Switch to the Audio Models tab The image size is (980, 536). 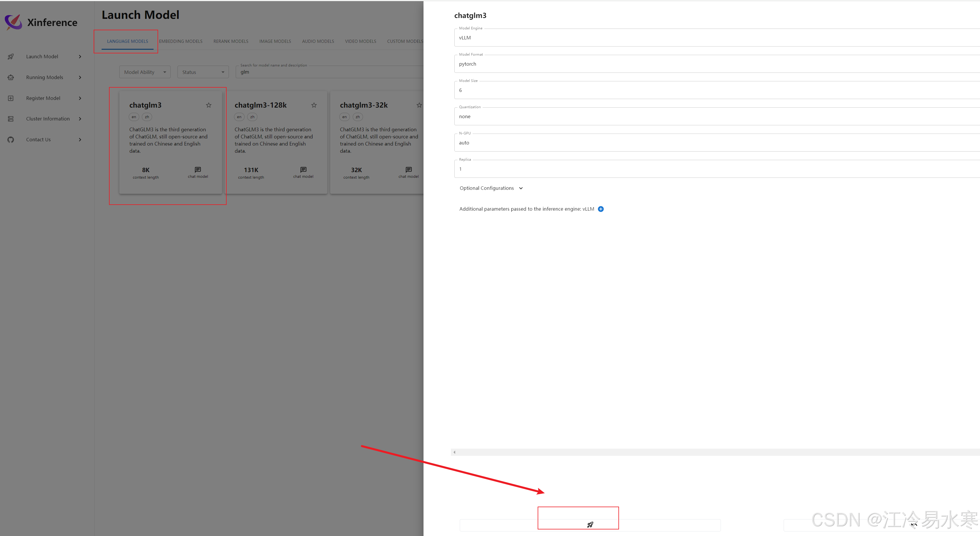click(x=318, y=41)
